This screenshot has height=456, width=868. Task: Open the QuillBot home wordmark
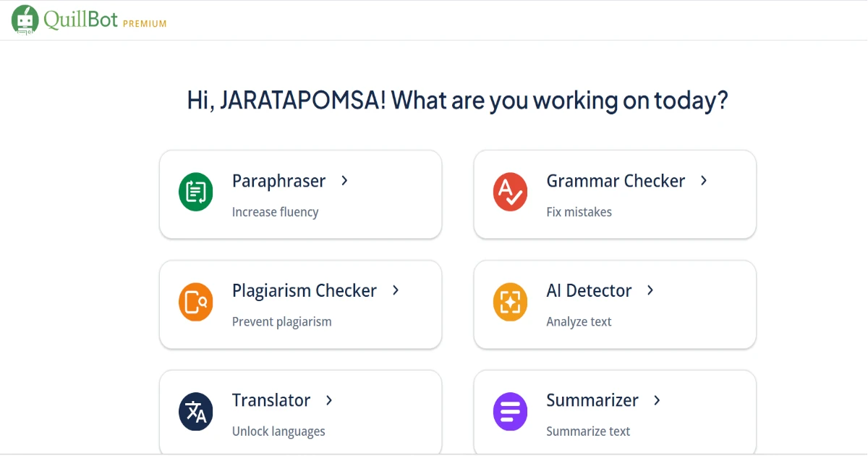pyautogui.click(x=80, y=20)
